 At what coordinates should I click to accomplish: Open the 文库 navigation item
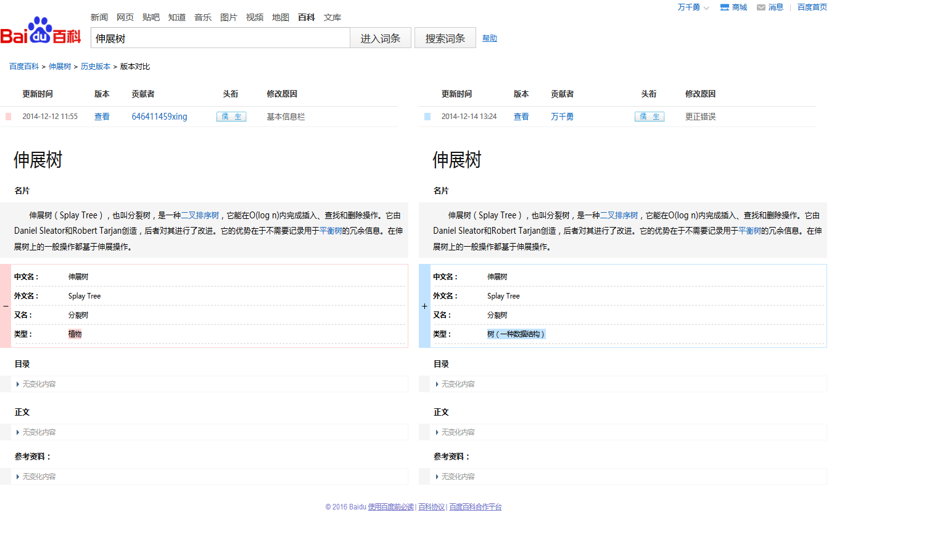tap(332, 17)
